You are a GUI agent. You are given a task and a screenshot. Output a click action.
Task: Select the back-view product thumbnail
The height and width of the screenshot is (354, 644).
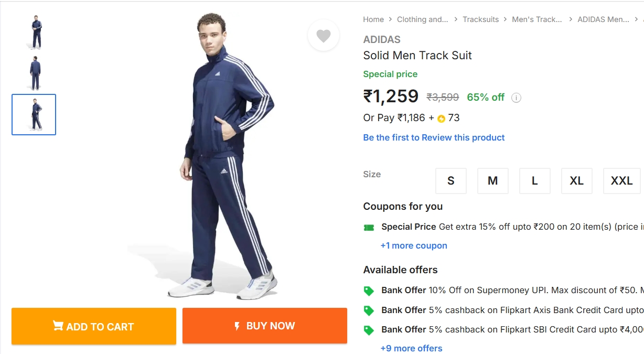click(34, 72)
